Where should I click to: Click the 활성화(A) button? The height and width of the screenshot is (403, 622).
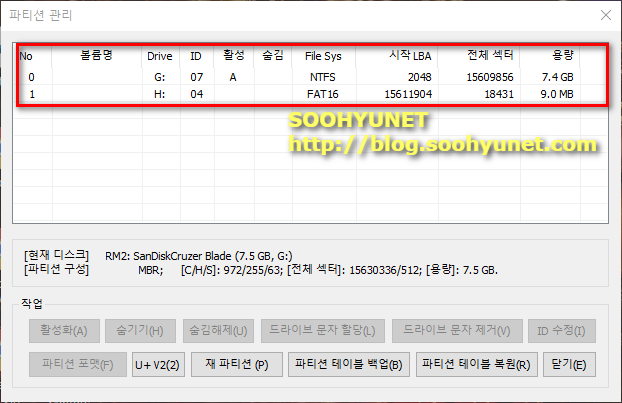coord(64,331)
